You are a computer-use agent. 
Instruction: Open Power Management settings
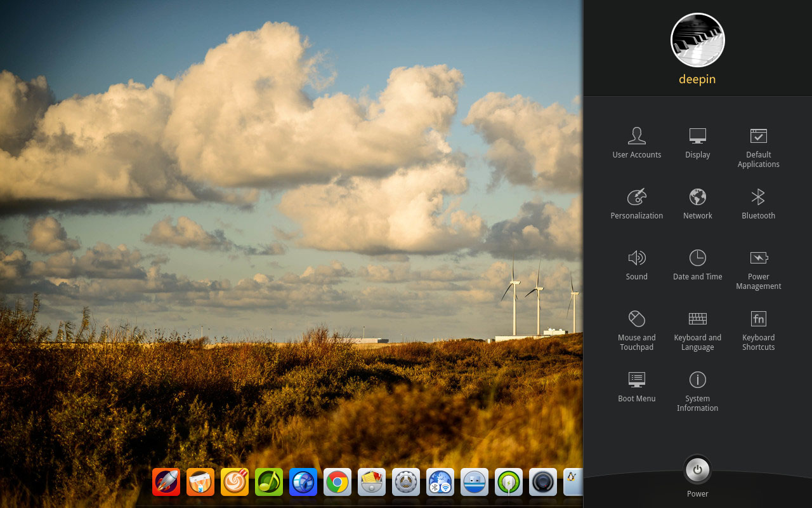758,269
